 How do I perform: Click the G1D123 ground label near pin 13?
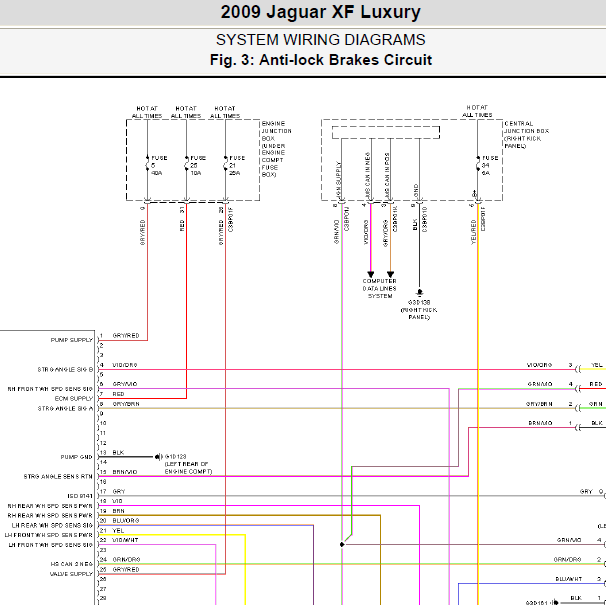(188, 464)
